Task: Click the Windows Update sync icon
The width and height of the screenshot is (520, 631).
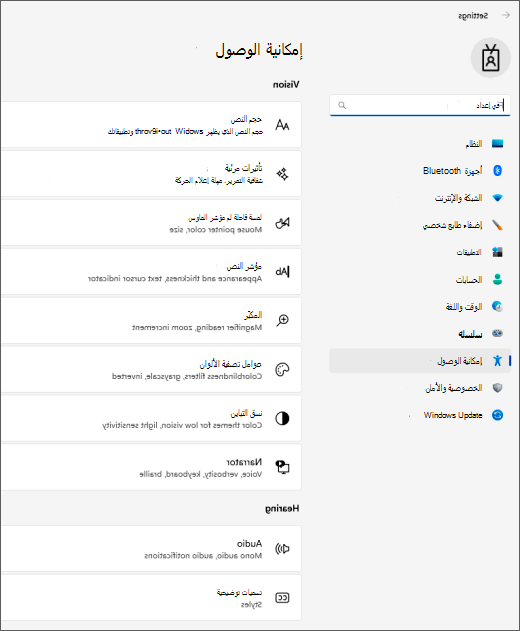Action: click(497, 415)
